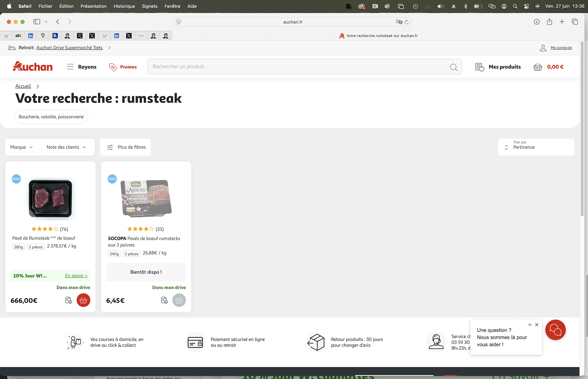Reload the page with refresh icon
The width and height of the screenshot is (588, 379).
coord(406,22)
